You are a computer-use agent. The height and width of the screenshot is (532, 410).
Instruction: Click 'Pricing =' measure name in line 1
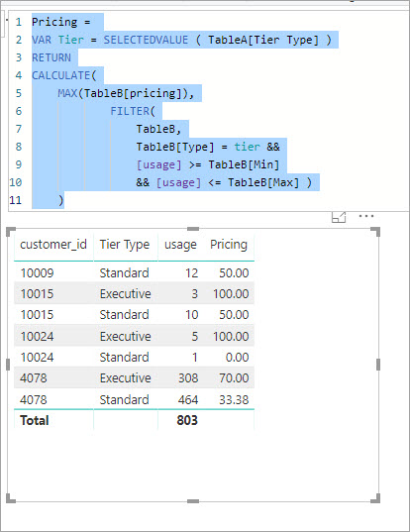(x=61, y=22)
